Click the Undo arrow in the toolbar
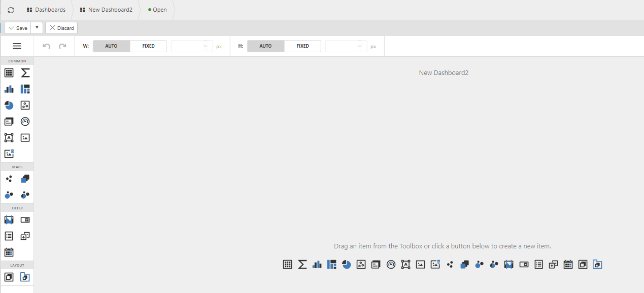This screenshot has height=293, width=644. pyautogui.click(x=46, y=46)
